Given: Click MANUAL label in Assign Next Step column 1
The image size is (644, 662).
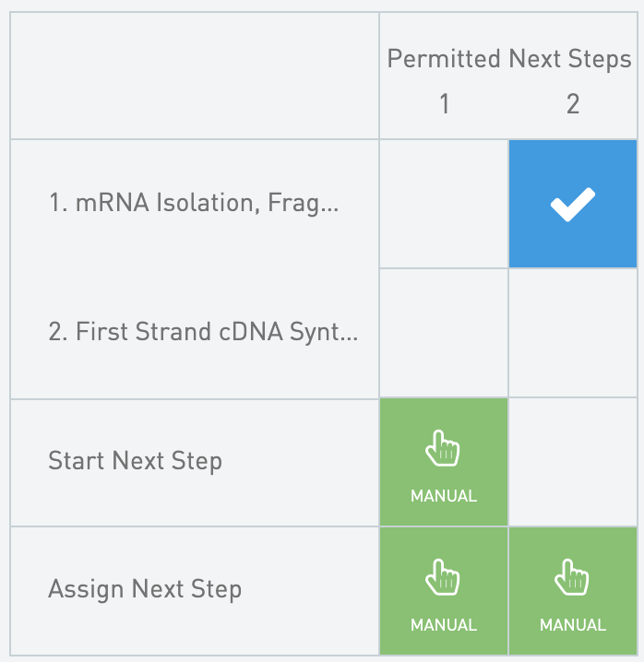Looking at the screenshot, I should tap(444, 625).
